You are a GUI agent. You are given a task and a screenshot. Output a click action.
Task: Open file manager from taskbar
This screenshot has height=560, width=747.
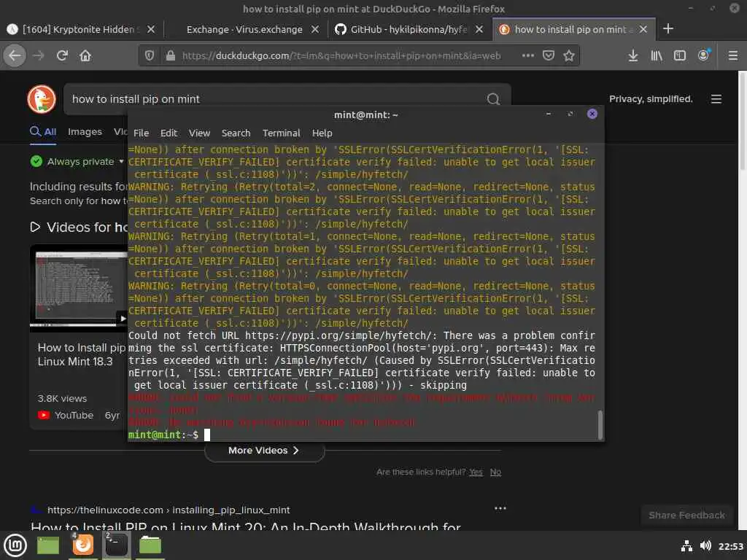pyautogui.click(x=150, y=545)
